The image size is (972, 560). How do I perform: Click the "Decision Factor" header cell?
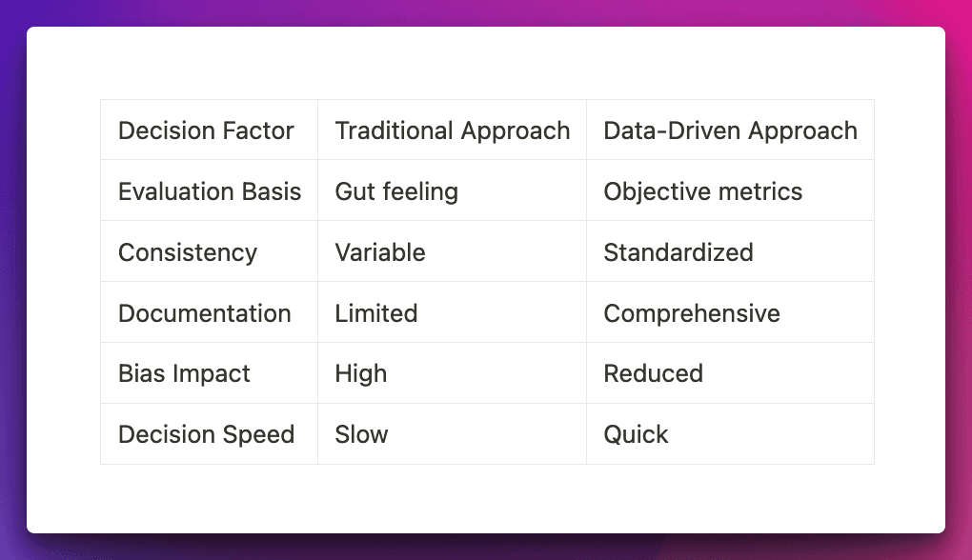pyautogui.click(x=206, y=130)
